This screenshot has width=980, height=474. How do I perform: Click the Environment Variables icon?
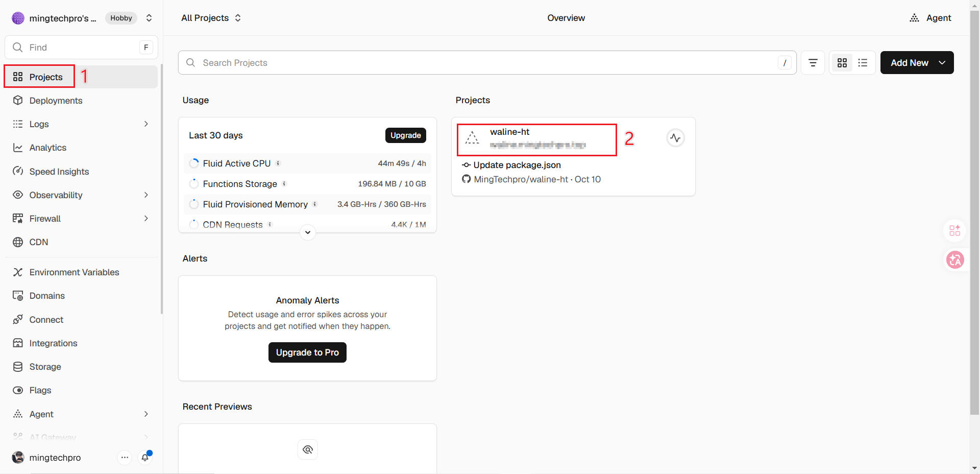tap(18, 272)
